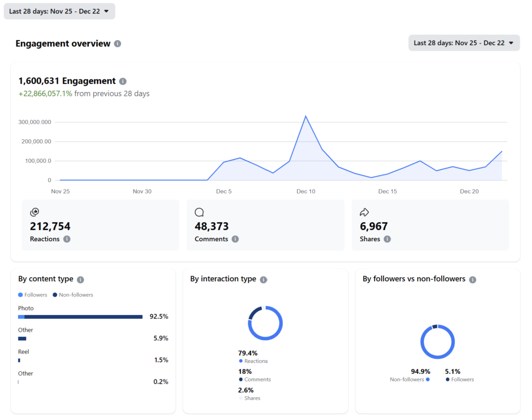Click info icon for followers vs non-followers
The height and width of the screenshot is (420, 532).
(x=472, y=279)
